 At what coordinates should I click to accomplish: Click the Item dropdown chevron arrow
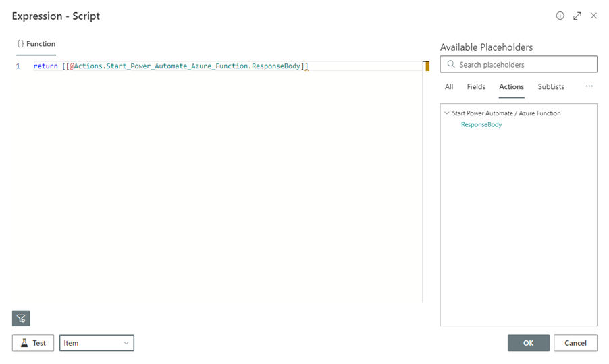point(126,343)
